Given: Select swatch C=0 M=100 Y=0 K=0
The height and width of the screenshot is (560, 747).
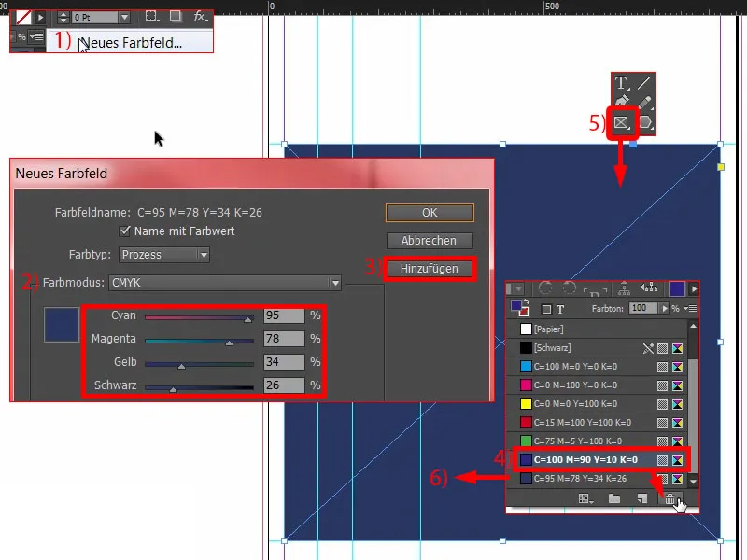Looking at the screenshot, I should (x=597, y=385).
